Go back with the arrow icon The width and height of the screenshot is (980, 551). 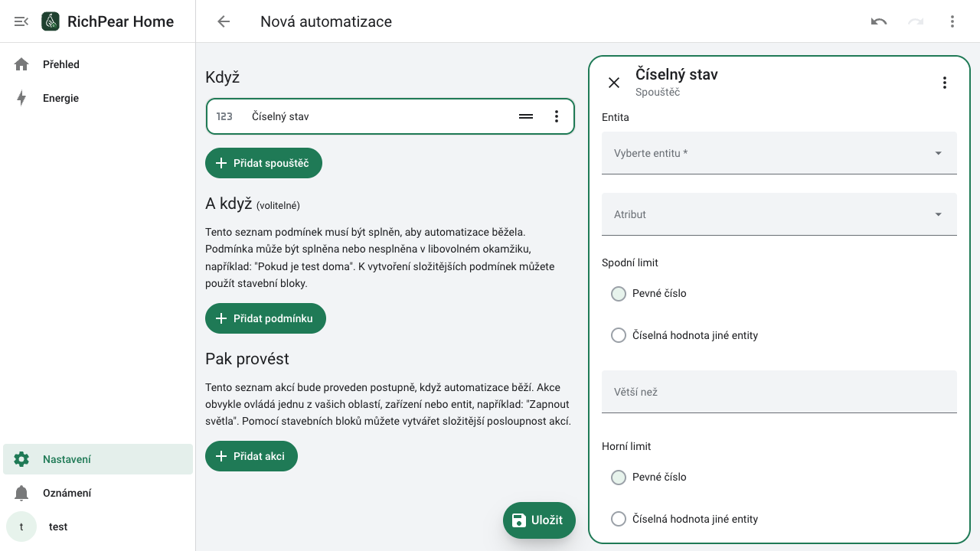(x=224, y=21)
